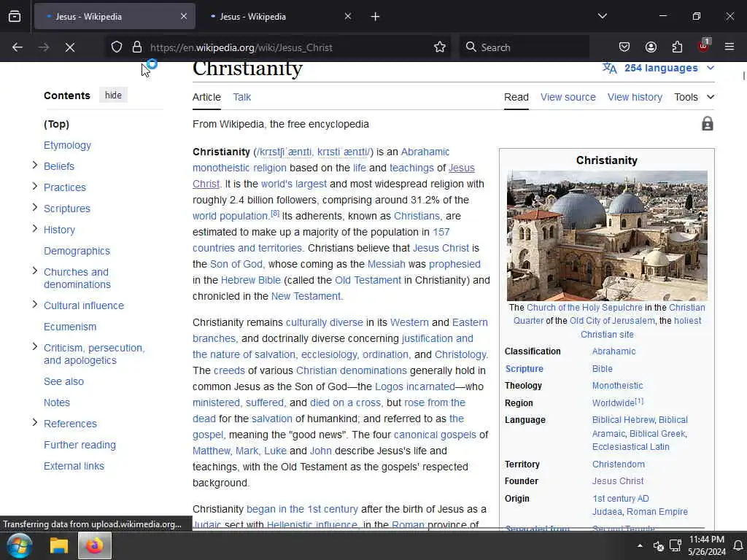Open the Tools dropdown menu
The height and width of the screenshot is (560, 747).
(694, 97)
